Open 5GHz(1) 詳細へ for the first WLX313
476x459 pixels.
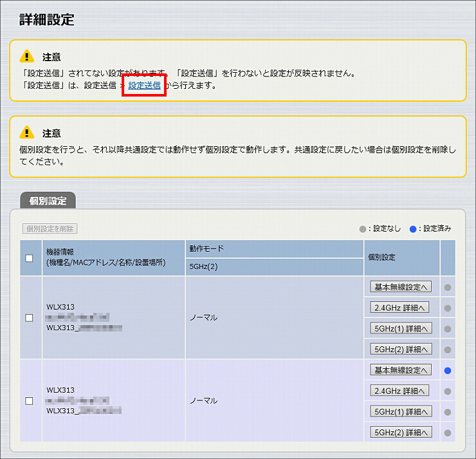401,328
